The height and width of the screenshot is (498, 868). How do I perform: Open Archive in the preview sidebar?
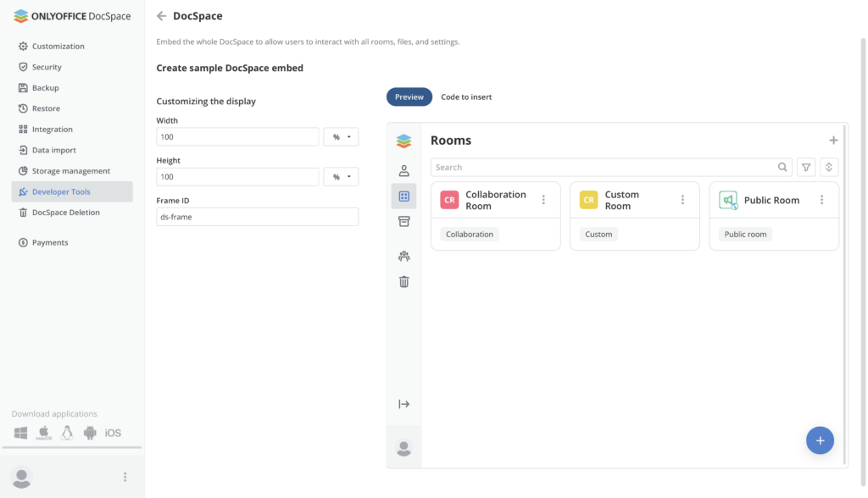click(403, 221)
